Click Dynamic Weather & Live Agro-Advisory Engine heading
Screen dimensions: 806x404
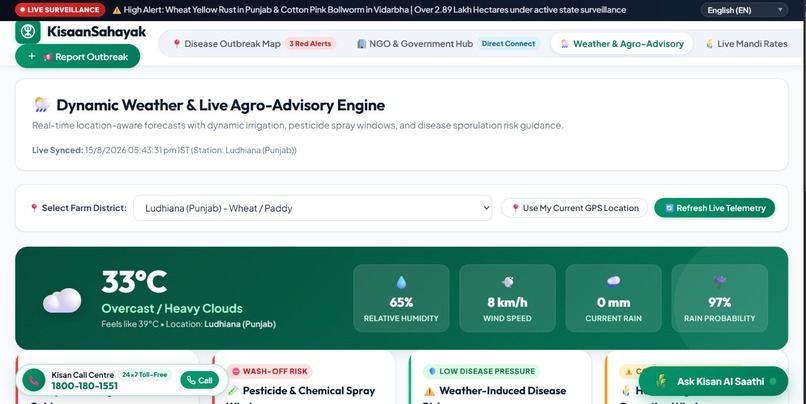221,105
